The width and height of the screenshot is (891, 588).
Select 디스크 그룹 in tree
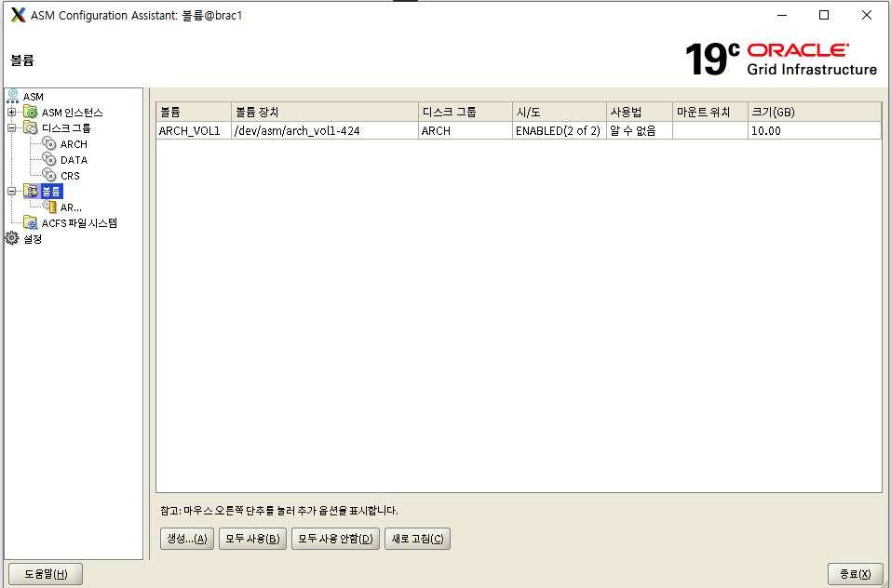(x=66, y=128)
